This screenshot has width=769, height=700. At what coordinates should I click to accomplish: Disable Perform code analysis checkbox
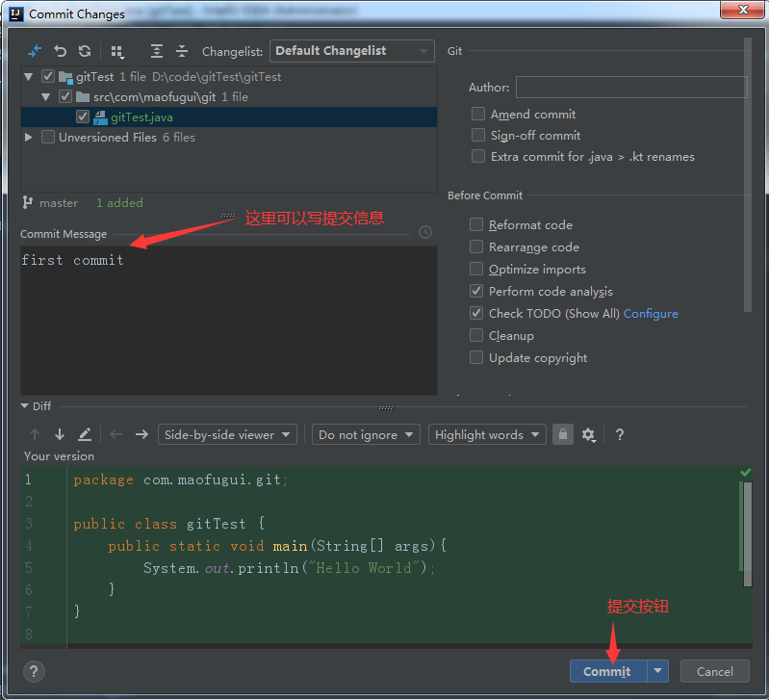click(x=476, y=291)
